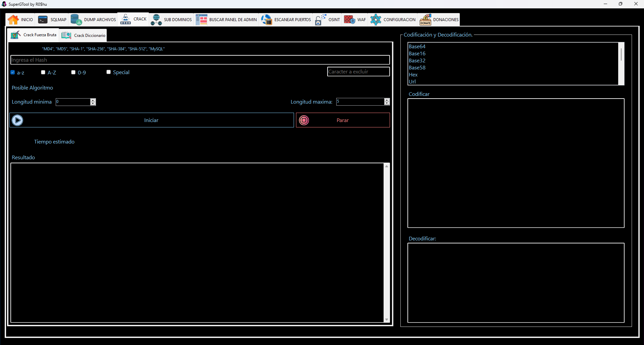
Task: Select Base16 in the encoding list
Action: tap(513, 54)
